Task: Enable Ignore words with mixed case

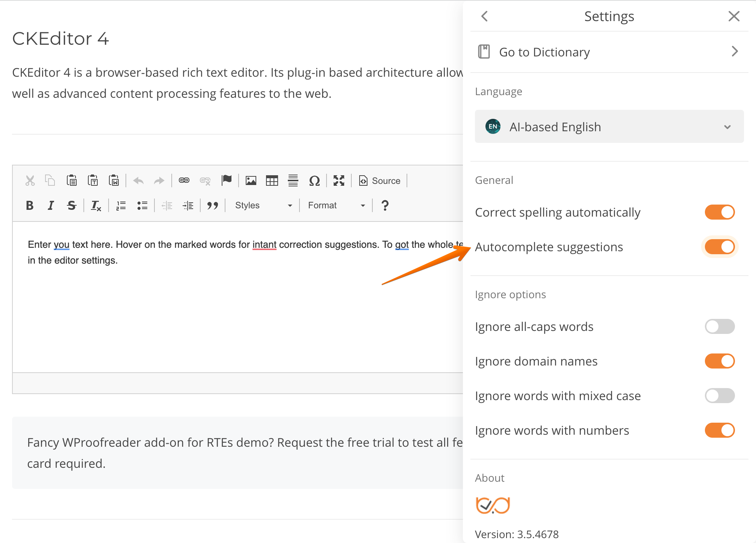Action: (x=719, y=396)
